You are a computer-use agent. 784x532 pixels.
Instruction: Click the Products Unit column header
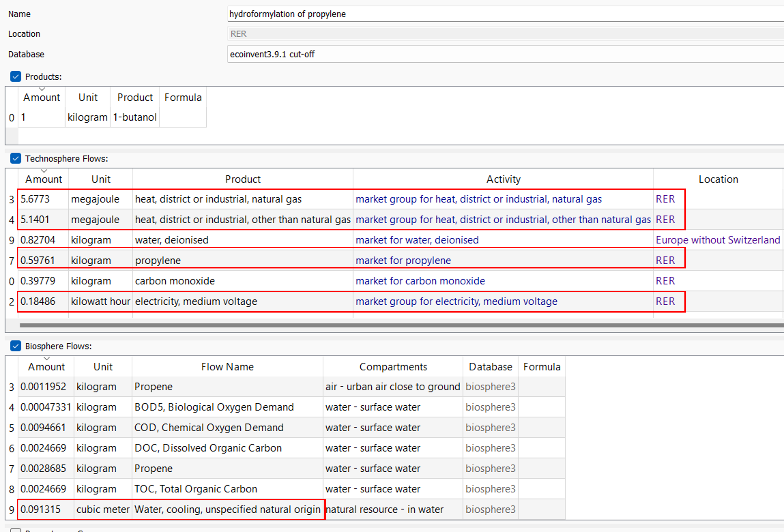[x=88, y=97]
